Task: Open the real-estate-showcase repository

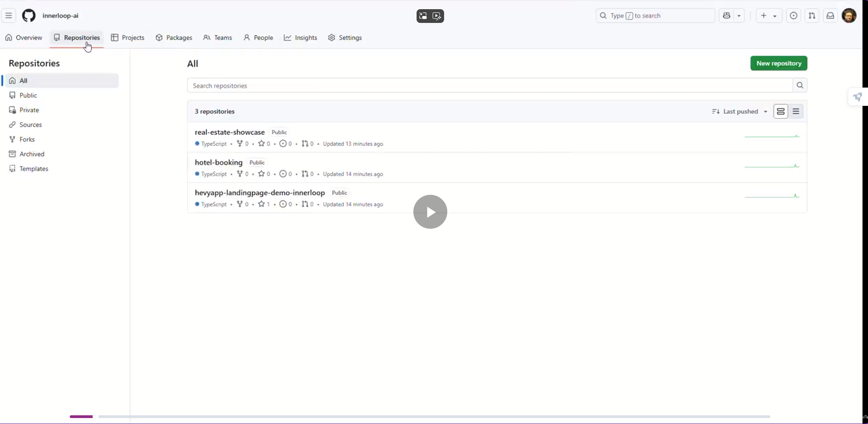Action: (x=230, y=132)
